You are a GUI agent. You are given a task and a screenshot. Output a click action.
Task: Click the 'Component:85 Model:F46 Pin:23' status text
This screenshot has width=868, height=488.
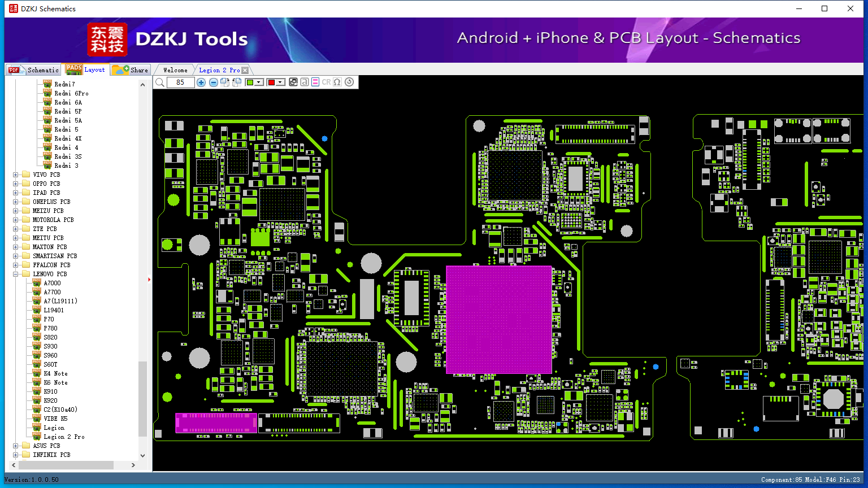[810, 480]
